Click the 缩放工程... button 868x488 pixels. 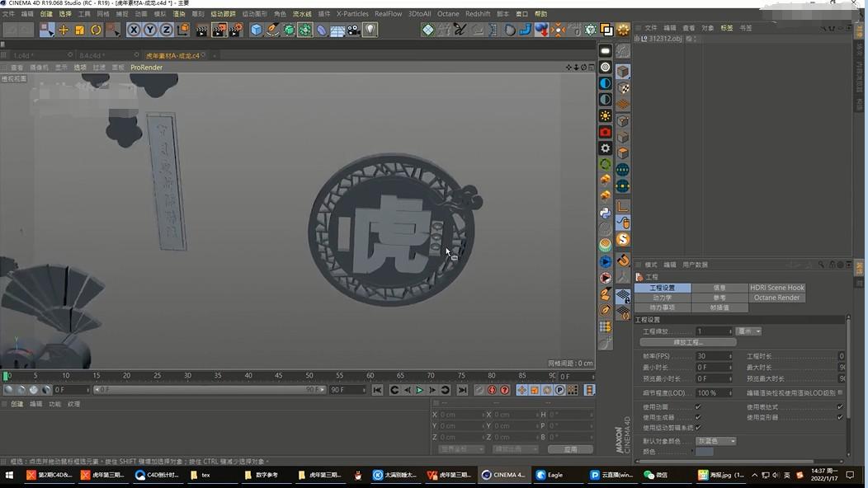tap(688, 342)
